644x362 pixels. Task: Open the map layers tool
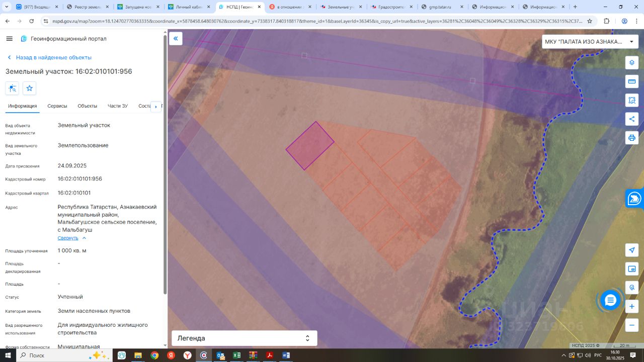click(x=632, y=62)
